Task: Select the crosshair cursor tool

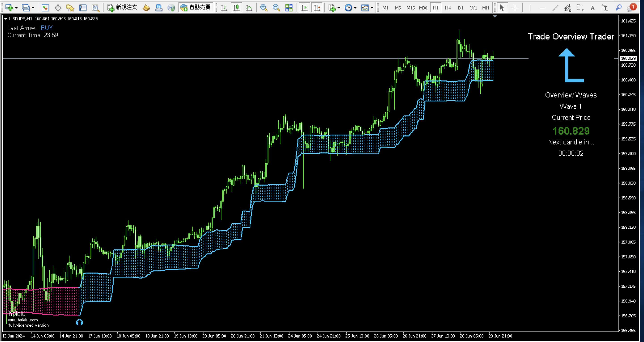Action: tap(515, 8)
